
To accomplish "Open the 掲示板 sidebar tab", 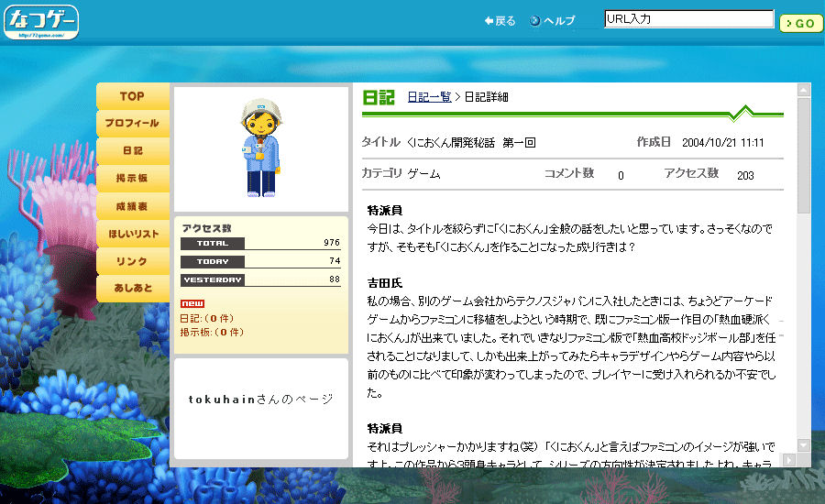I will (x=132, y=178).
